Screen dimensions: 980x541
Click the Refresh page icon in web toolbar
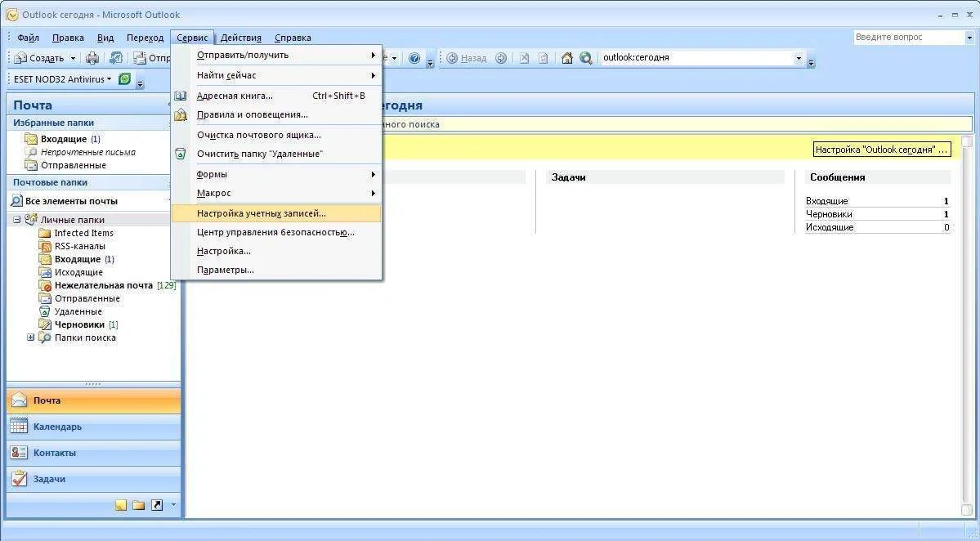(x=543, y=58)
